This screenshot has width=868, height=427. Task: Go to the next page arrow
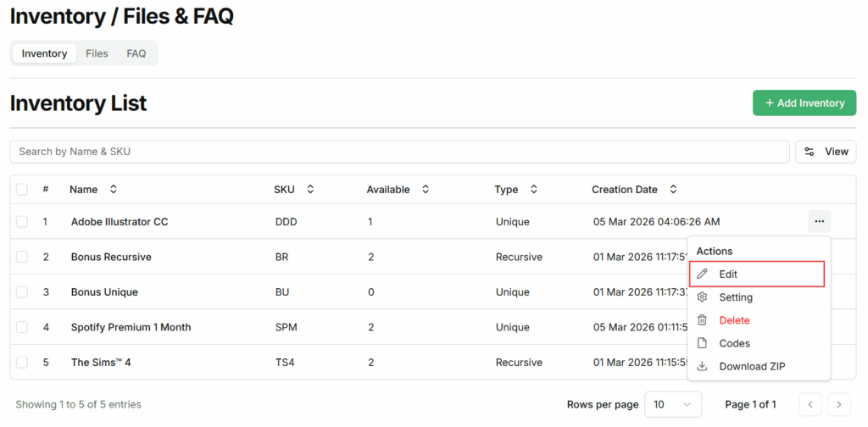(x=839, y=405)
